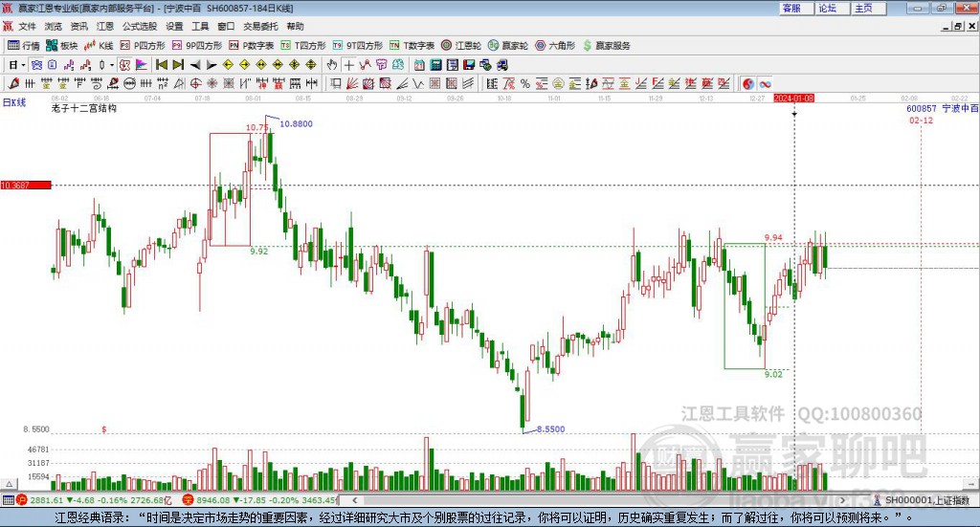Open the 赢家轮 wheel tool
The height and width of the screenshot is (527, 980).
[x=508, y=46]
